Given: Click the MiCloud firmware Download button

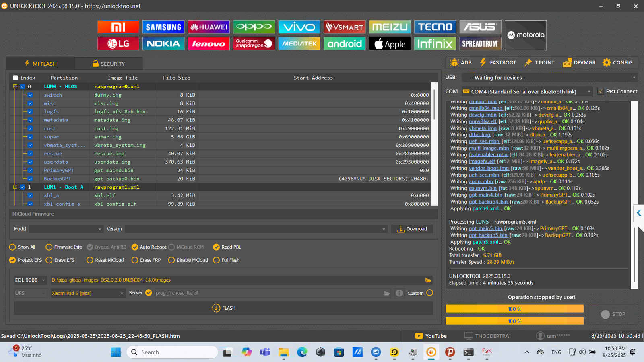Looking at the screenshot, I should coord(412,229).
